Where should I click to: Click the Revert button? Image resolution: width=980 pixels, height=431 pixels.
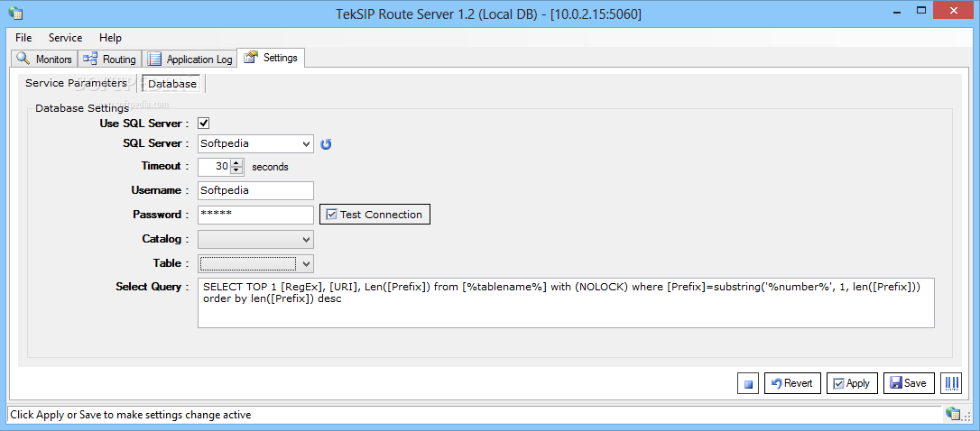coord(792,383)
